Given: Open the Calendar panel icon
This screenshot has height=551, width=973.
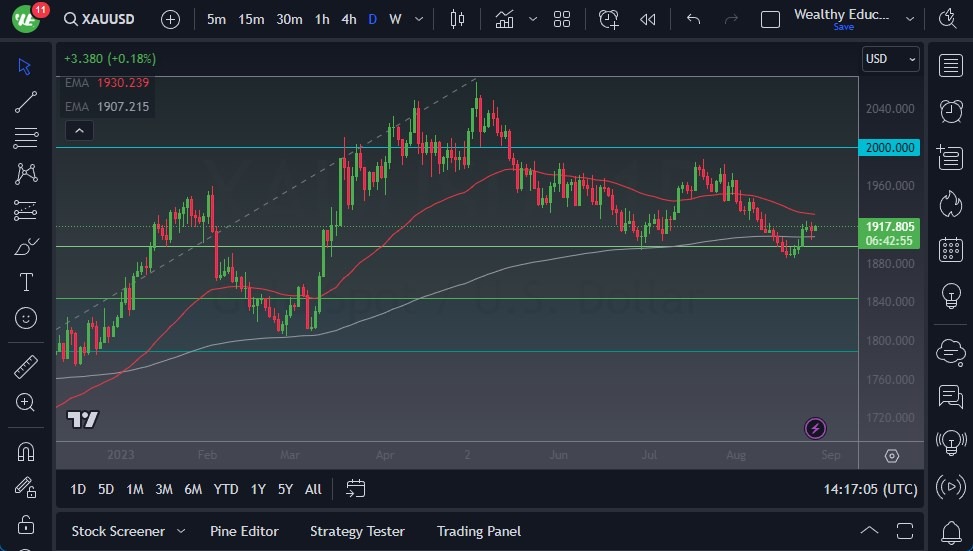Looking at the screenshot, I should [x=950, y=250].
